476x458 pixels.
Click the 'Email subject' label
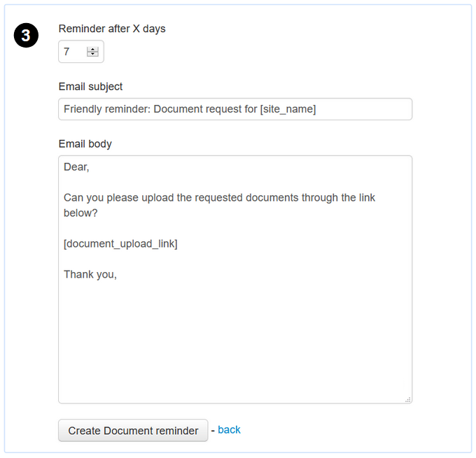[90, 87]
